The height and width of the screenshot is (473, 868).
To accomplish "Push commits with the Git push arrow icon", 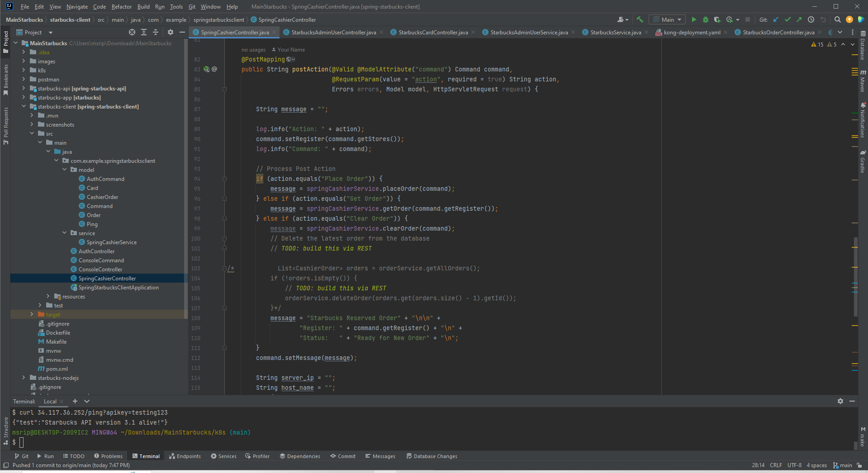I will [x=799, y=19].
